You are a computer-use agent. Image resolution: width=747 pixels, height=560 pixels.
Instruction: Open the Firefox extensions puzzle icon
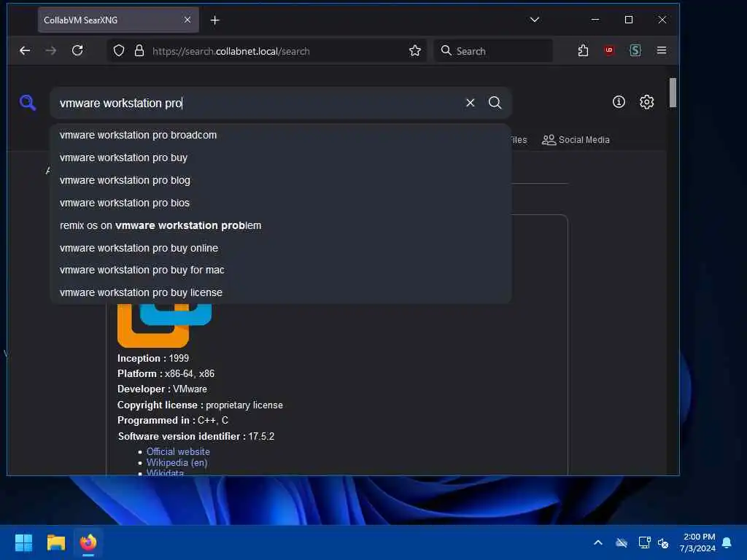pyautogui.click(x=583, y=50)
